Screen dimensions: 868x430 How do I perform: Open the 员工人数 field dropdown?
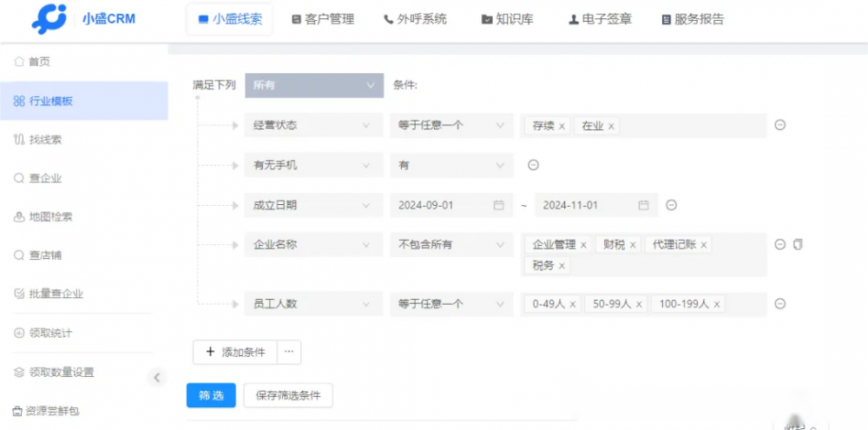313,304
